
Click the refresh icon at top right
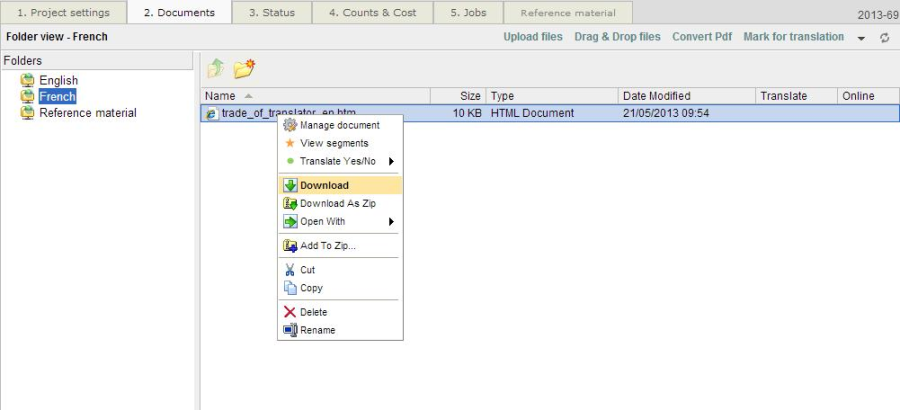(884, 38)
